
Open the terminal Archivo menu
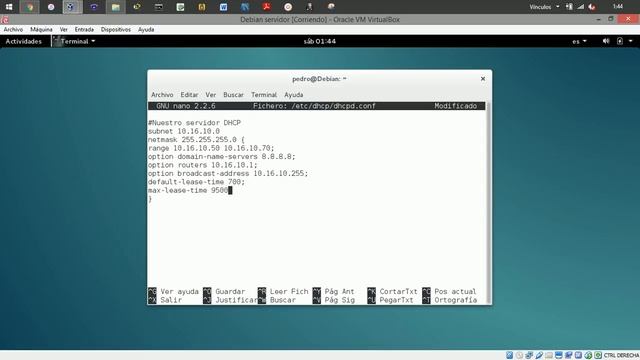[162, 95]
